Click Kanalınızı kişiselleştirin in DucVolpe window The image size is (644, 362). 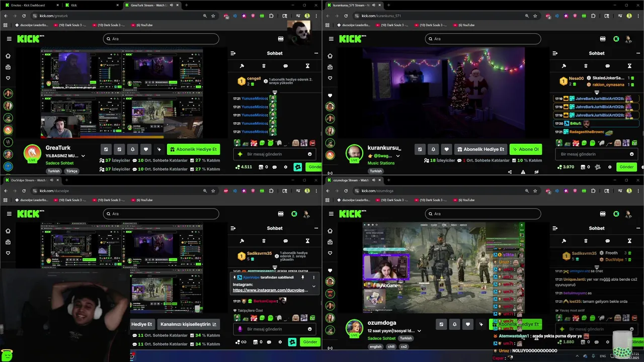[189, 324]
